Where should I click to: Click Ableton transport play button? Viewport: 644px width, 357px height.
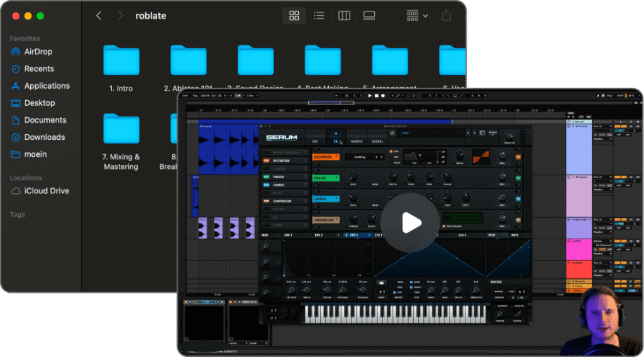(370, 96)
